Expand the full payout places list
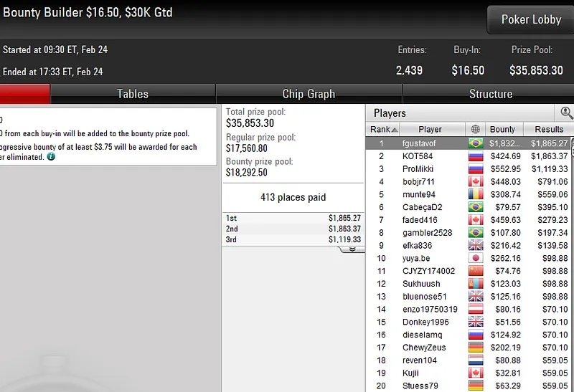 [352, 249]
